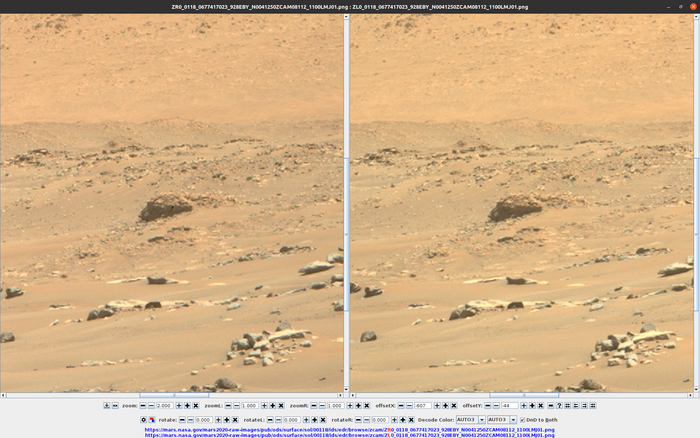Focus the offsetY field showing -44

509,405
